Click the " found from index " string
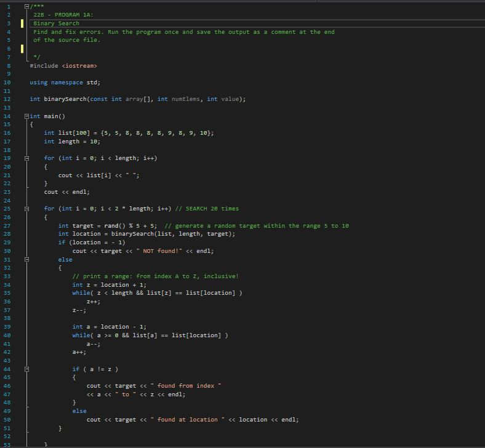This screenshot has width=485, height=448. (x=186, y=386)
